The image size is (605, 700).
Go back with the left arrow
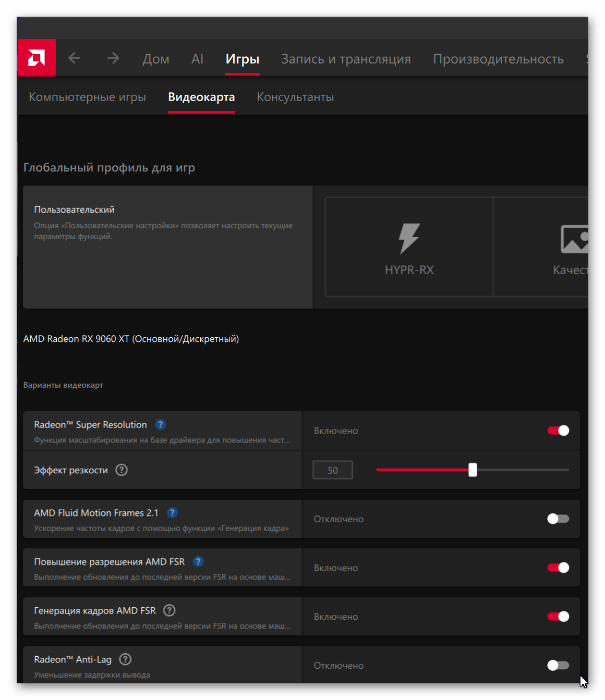[75, 58]
